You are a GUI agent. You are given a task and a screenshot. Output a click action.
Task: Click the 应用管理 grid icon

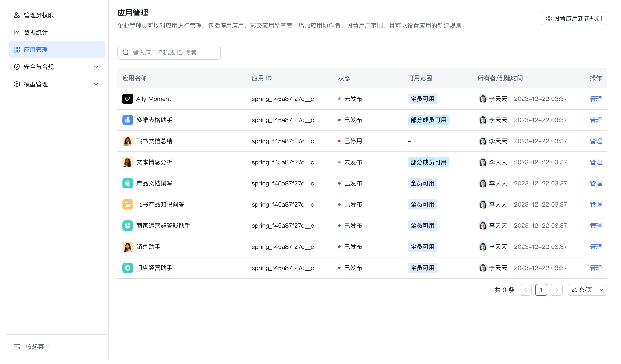tap(17, 50)
